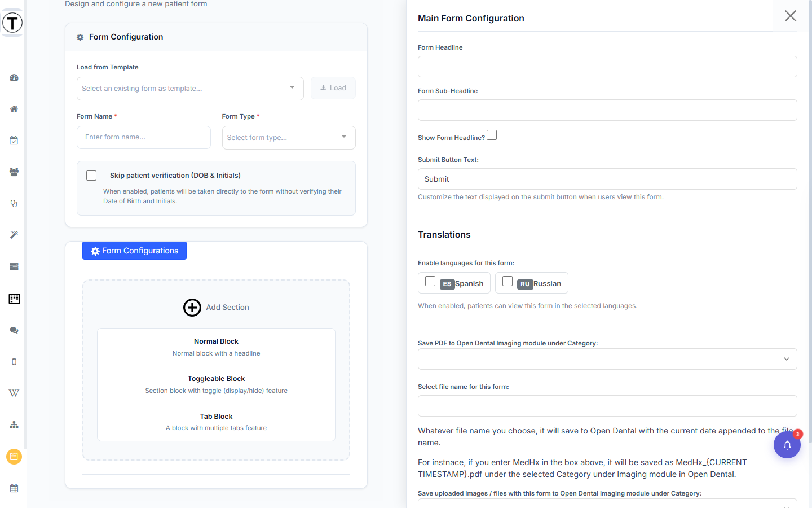Click the Enter form name input
Viewport: 812px width, 508px height.
pyautogui.click(x=144, y=137)
